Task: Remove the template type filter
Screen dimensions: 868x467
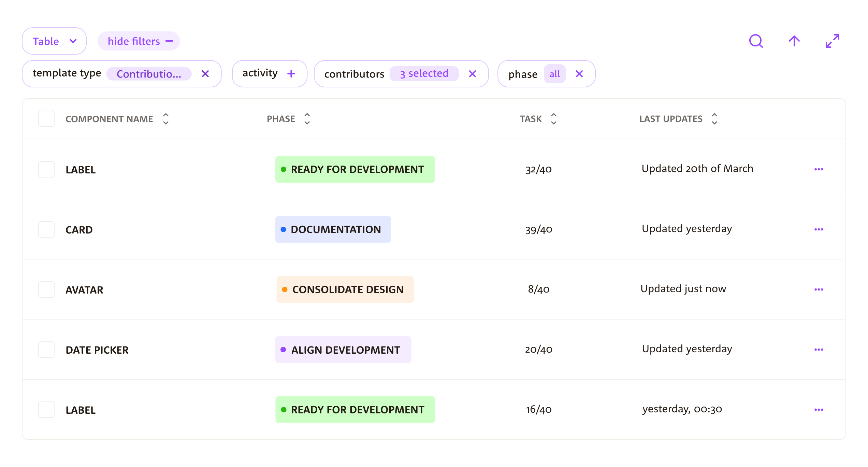Action: 205,74
